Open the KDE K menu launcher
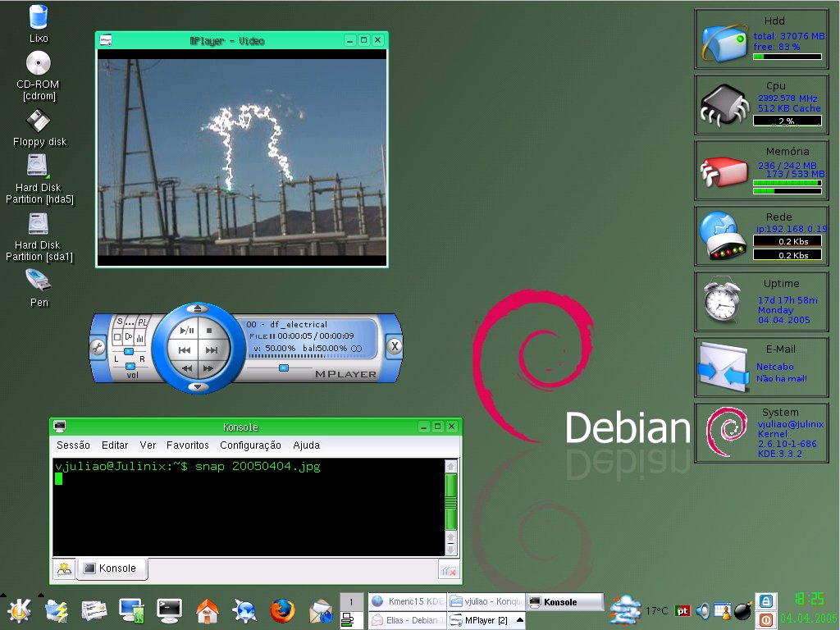This screenshot has height=630, width=840. point(20,610)
